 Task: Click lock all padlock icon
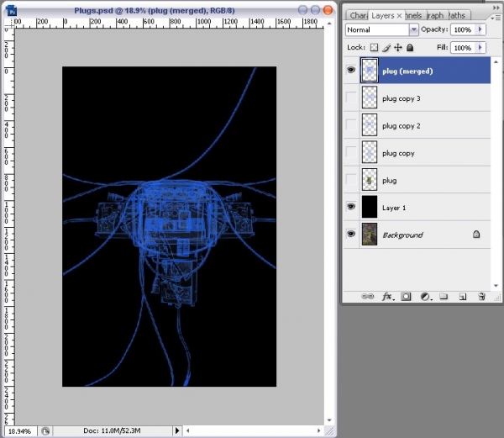coord(410,48)
